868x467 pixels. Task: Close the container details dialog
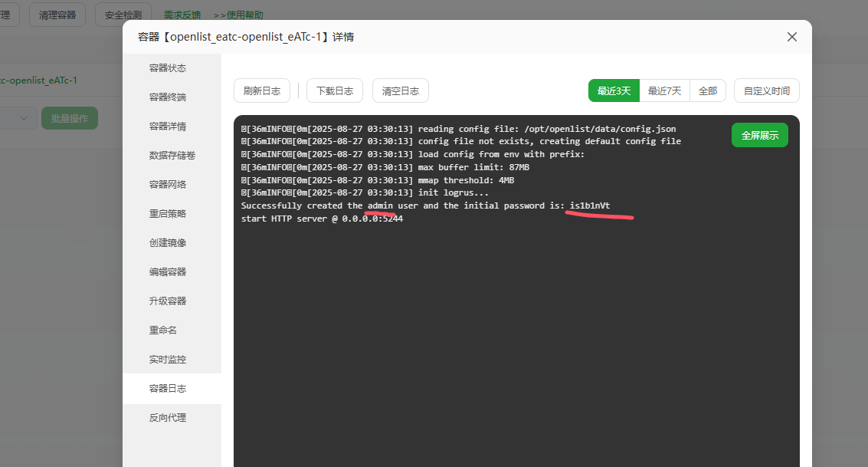[x=792, y=37]
